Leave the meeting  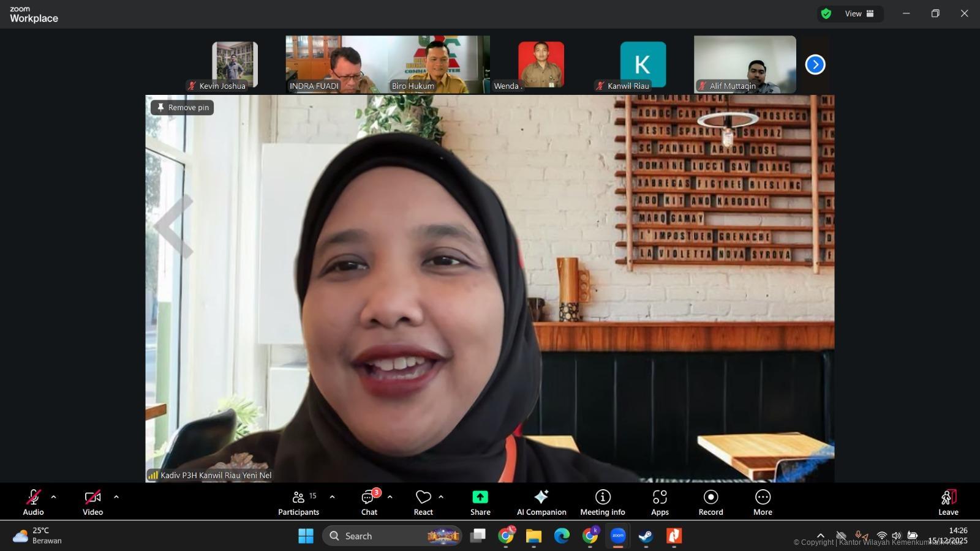click(948, 502)
